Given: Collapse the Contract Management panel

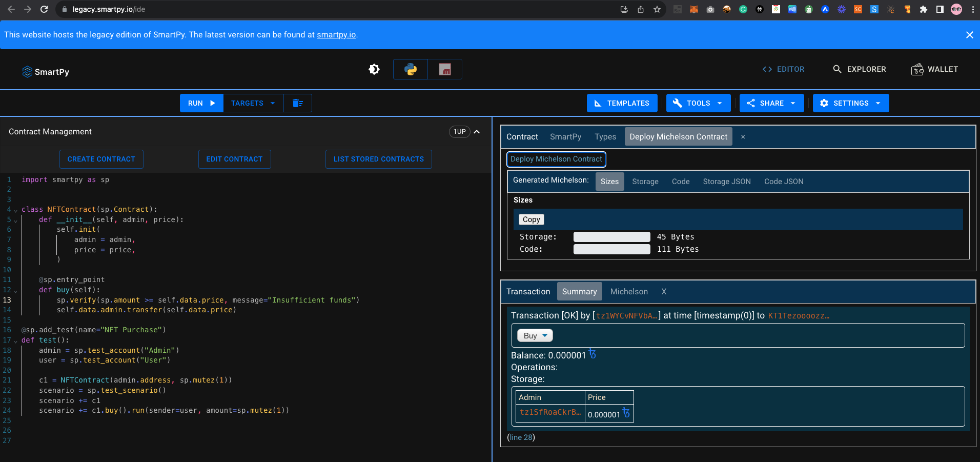Looking at the screenshot, I should pyautogui.click(x=477, y=132).
